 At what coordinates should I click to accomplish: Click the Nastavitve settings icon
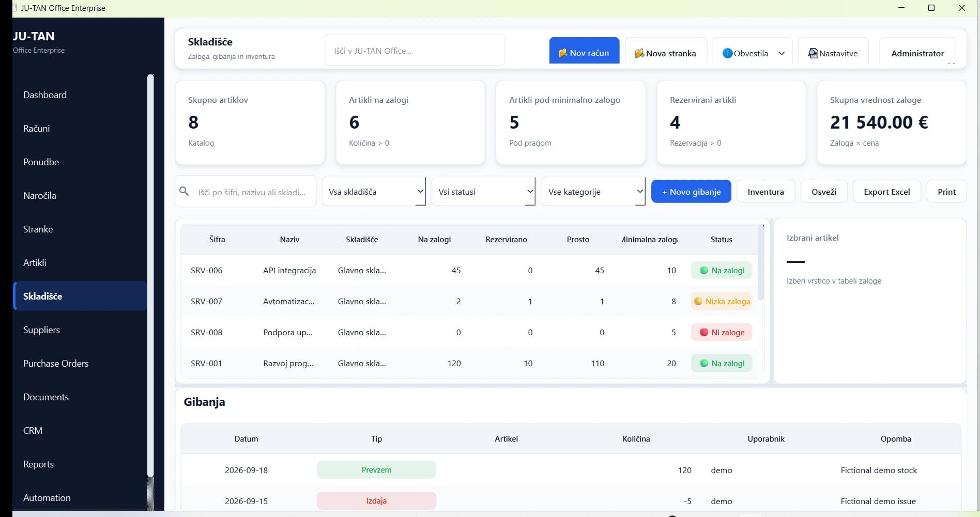(813, 53)
